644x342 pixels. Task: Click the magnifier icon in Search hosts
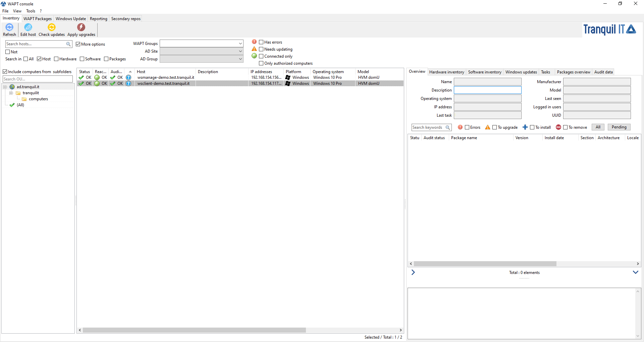(x=68, y=44)
